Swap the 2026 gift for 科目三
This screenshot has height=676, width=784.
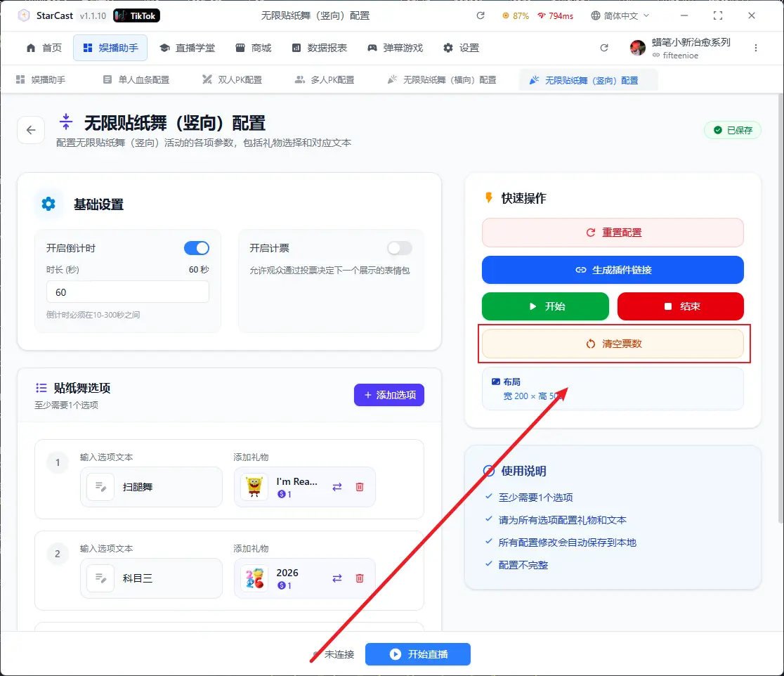coord(337,578)
